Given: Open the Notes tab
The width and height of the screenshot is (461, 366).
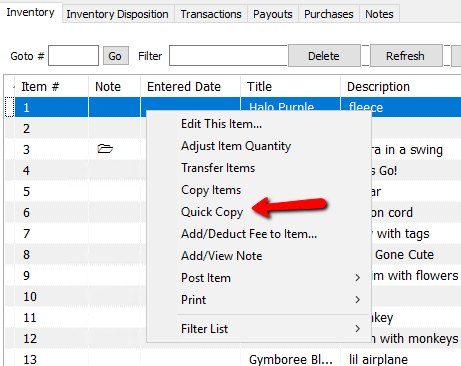Looking at the screenshot, I should click(x=379, y=14).
